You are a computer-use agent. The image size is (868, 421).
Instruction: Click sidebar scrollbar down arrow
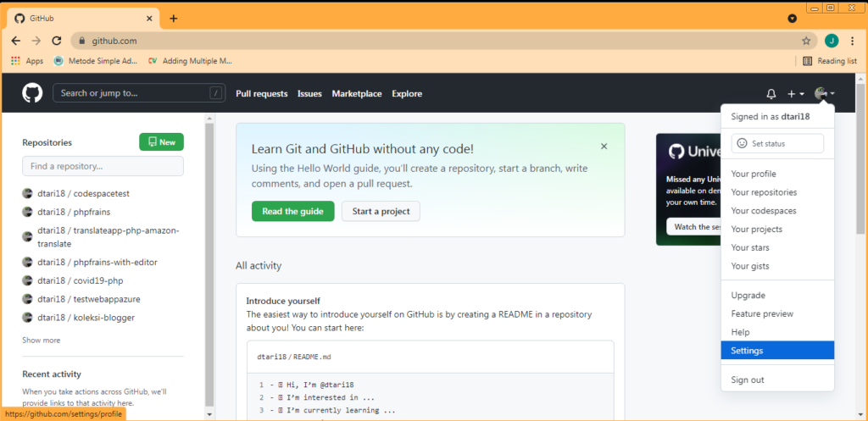(x=209, y=414)
